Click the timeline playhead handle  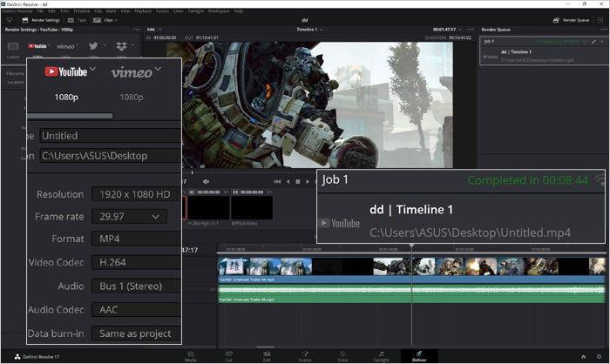pos(411,246)
